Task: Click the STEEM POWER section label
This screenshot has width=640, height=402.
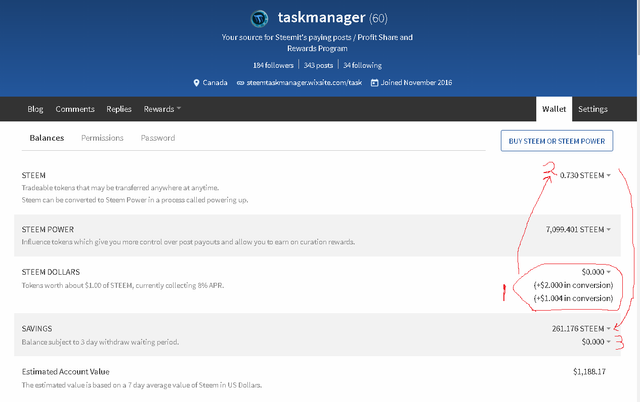Action: (48, 230)
